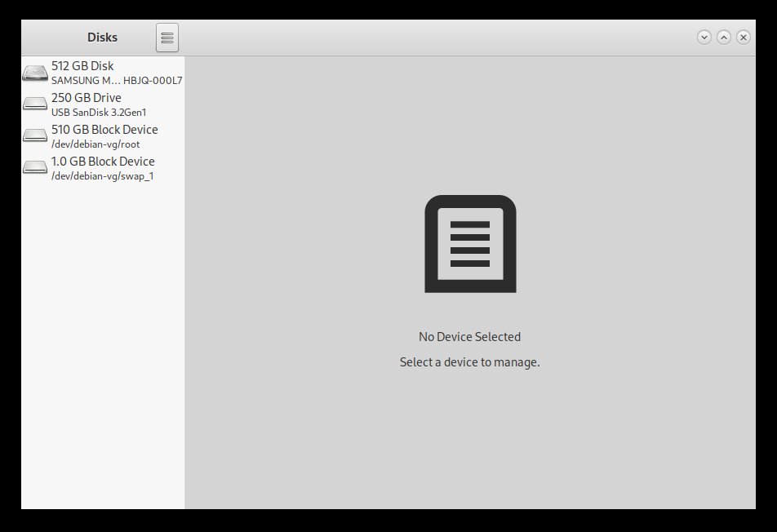Click the Disks title in the header bar
Screen dimensions: 777x532
(x=102, y=37)
